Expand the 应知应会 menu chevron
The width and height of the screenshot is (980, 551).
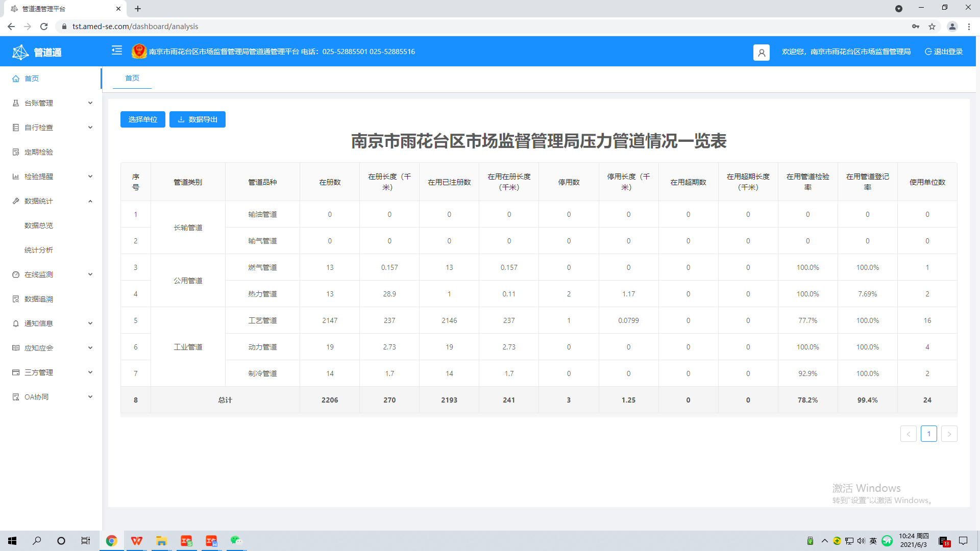[x=90, y=348]
